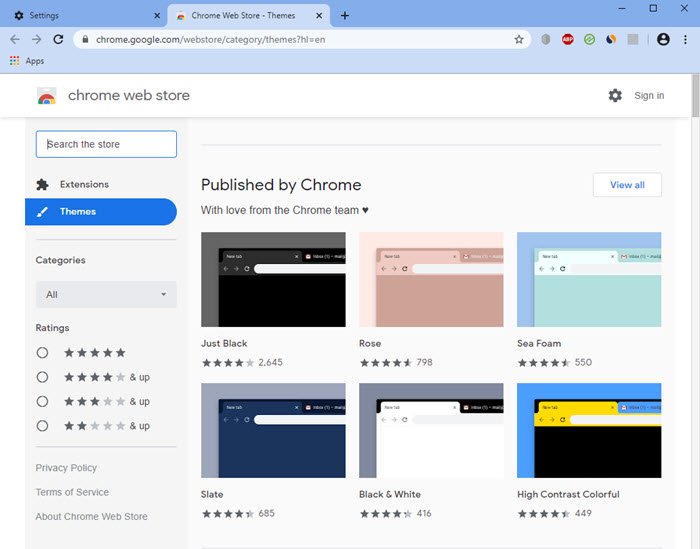Open the Sea Foam theme thumbnail

point(589,279)
